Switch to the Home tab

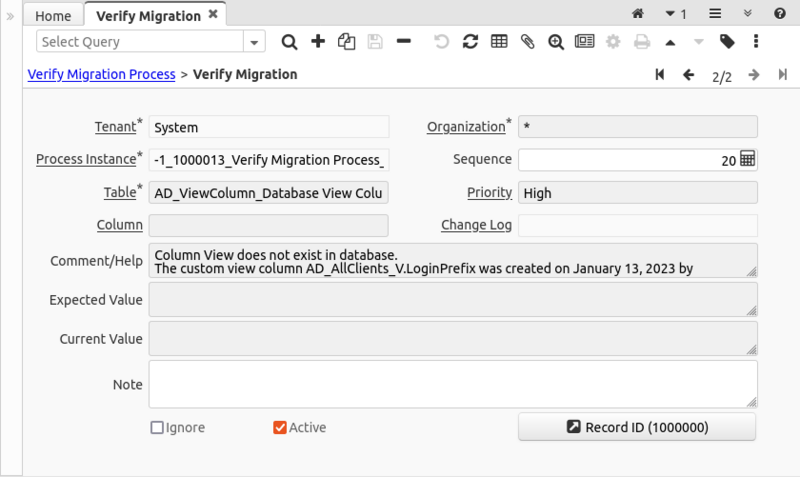53,16
